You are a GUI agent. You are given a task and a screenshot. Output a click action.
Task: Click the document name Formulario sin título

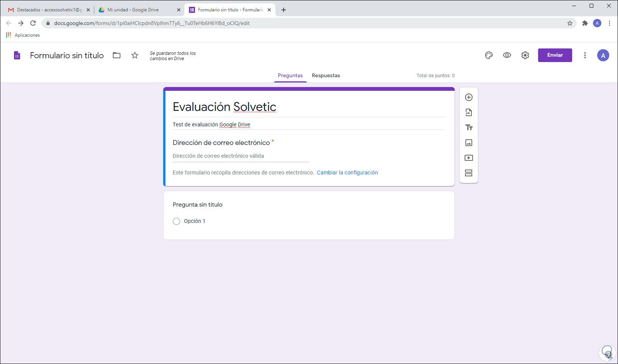(x=67, y=55)
